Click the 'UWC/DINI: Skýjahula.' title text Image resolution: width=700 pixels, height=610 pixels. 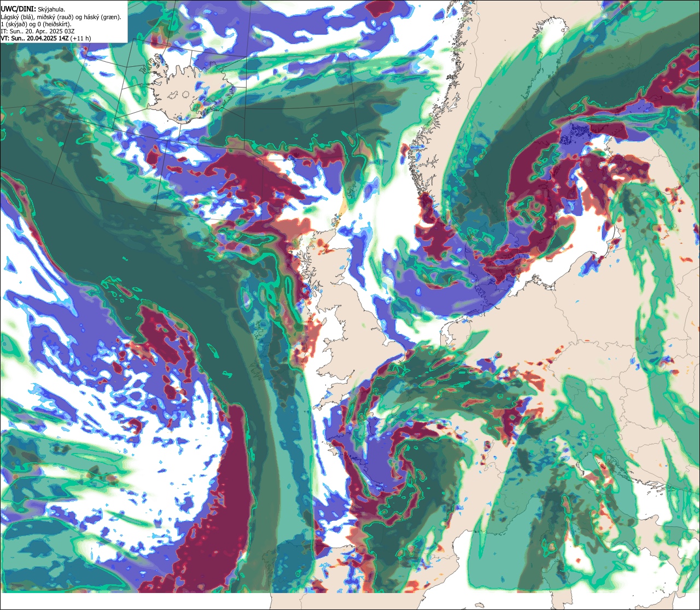[33, 9]
